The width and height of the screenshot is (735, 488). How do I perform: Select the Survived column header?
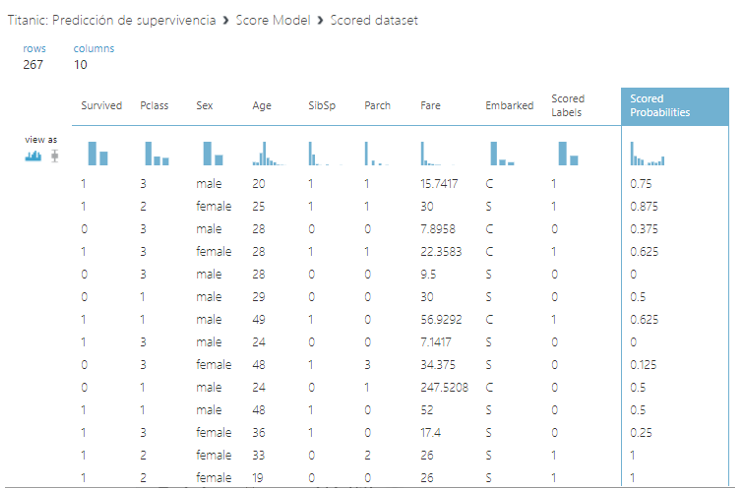(101, 105)
